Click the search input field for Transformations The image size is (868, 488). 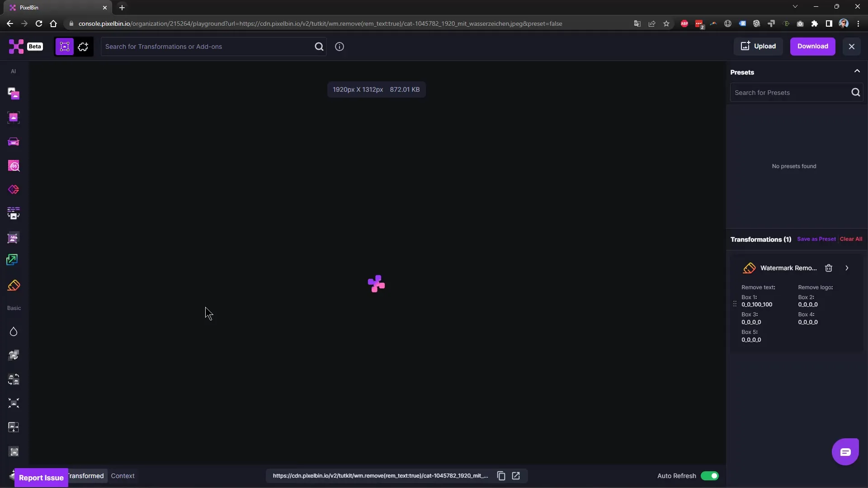pyautogui.click(x=208, y=46)
